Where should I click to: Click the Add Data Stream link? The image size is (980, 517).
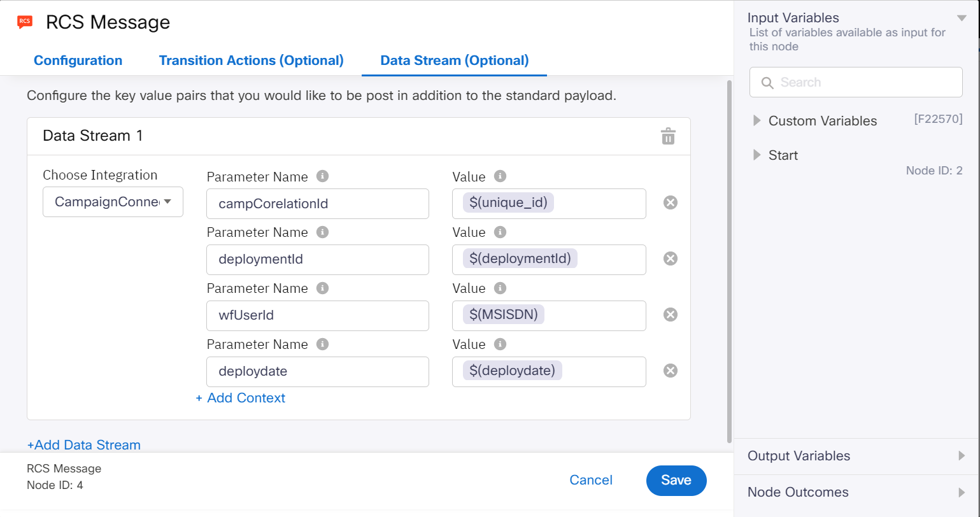(x=83, y=444)
